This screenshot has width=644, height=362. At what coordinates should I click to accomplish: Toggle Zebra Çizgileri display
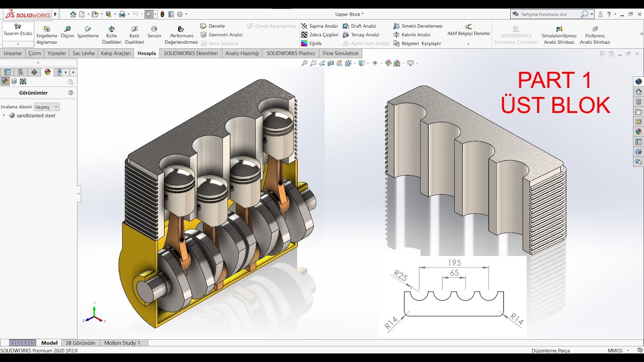click(319, 35)
